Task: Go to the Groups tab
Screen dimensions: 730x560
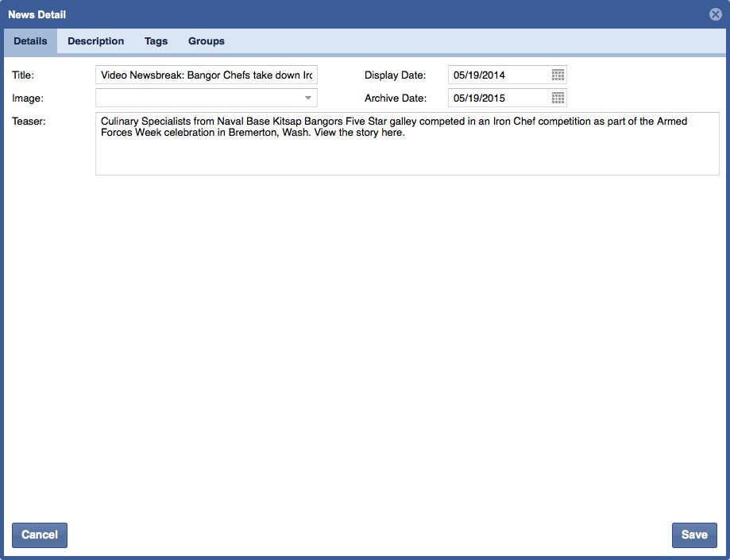Action: coord(206,41)
